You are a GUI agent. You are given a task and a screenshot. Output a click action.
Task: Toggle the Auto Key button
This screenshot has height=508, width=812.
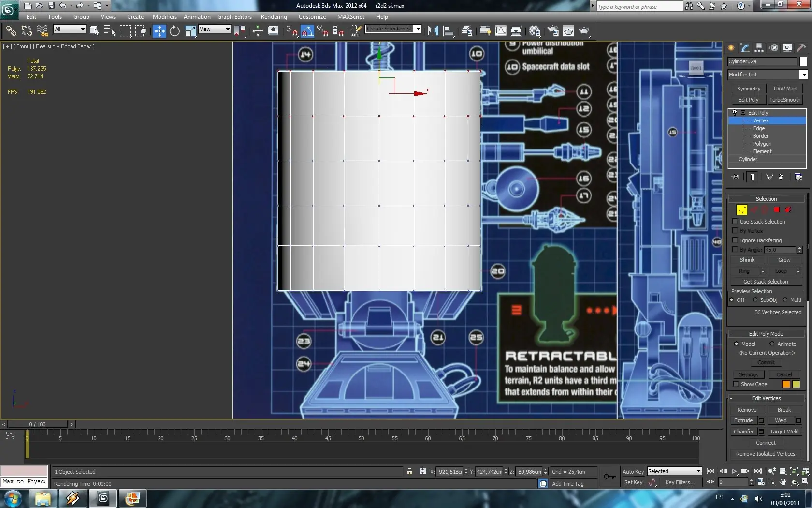(633, 472)
